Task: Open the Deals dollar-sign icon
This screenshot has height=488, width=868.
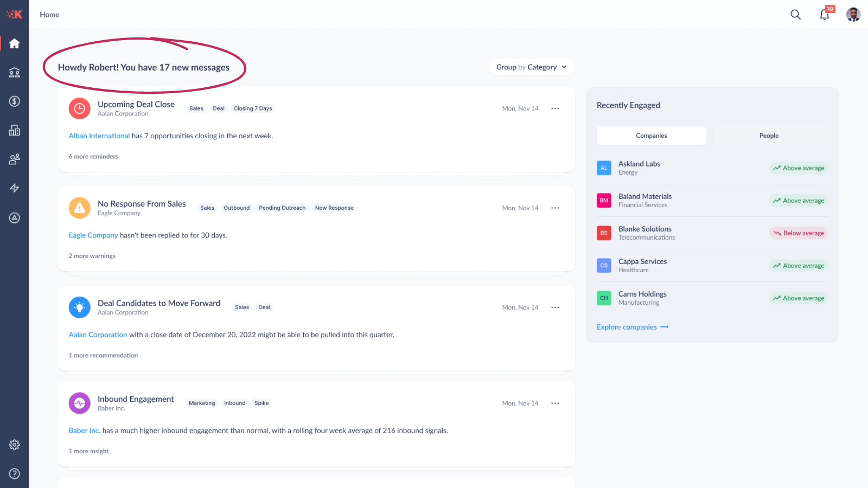Action: coord(15,101)
